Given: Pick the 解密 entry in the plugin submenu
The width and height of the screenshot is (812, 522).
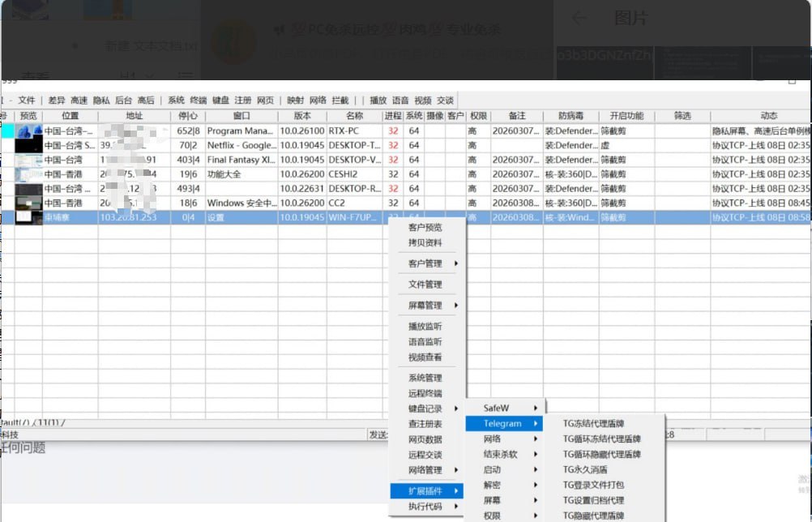Looking at the screenshot, I should 492,486.
